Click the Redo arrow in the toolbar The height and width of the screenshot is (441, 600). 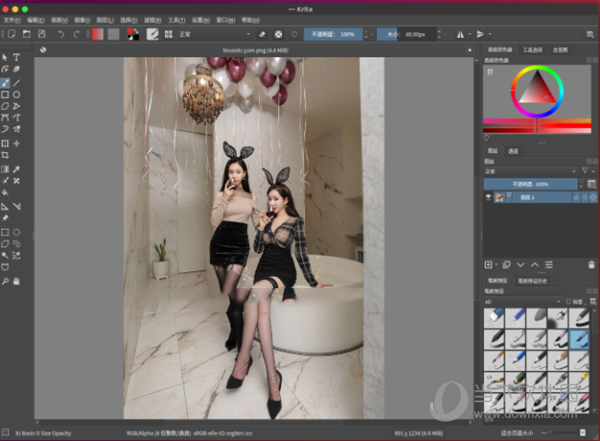(x=76, y=34)
